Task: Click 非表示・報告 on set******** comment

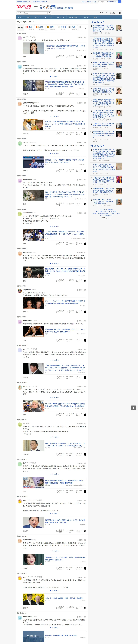Action: click(x=82, y=37)
